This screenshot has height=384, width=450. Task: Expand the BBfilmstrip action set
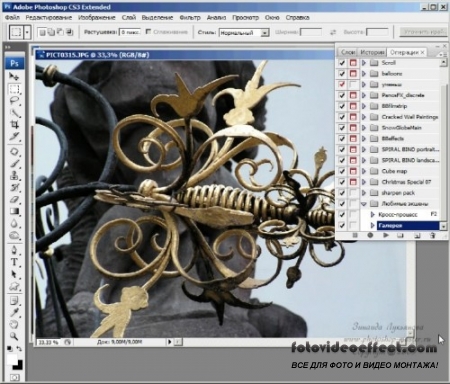[364, 106]
